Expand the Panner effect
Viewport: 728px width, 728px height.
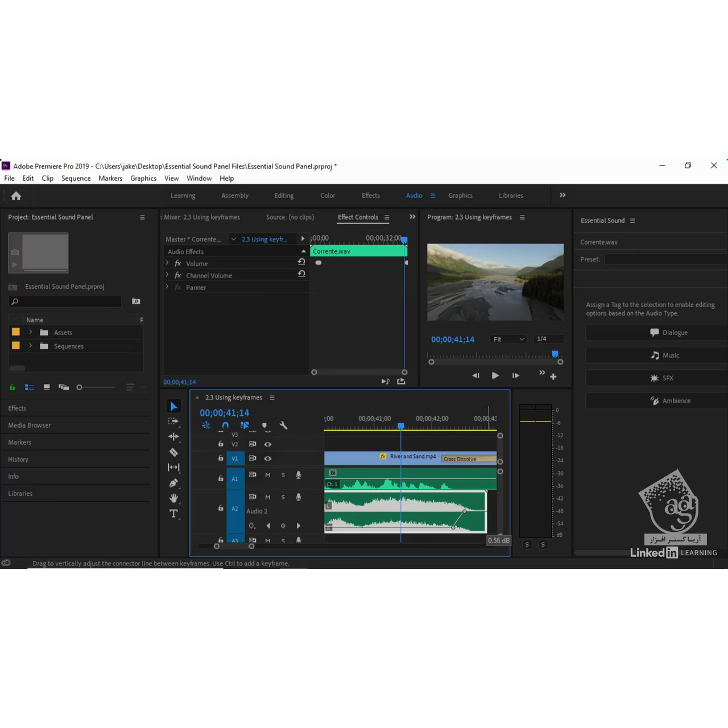pyautogui.click(x=167, y=287)
